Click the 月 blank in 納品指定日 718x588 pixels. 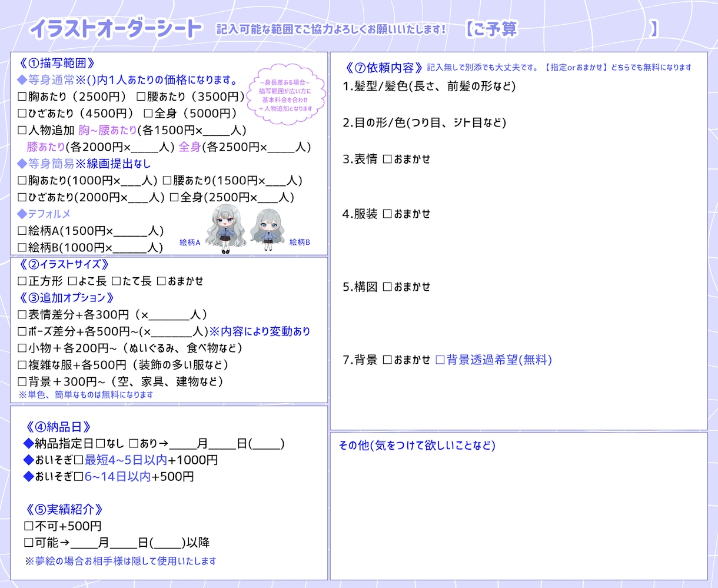(x=182, y=443)
